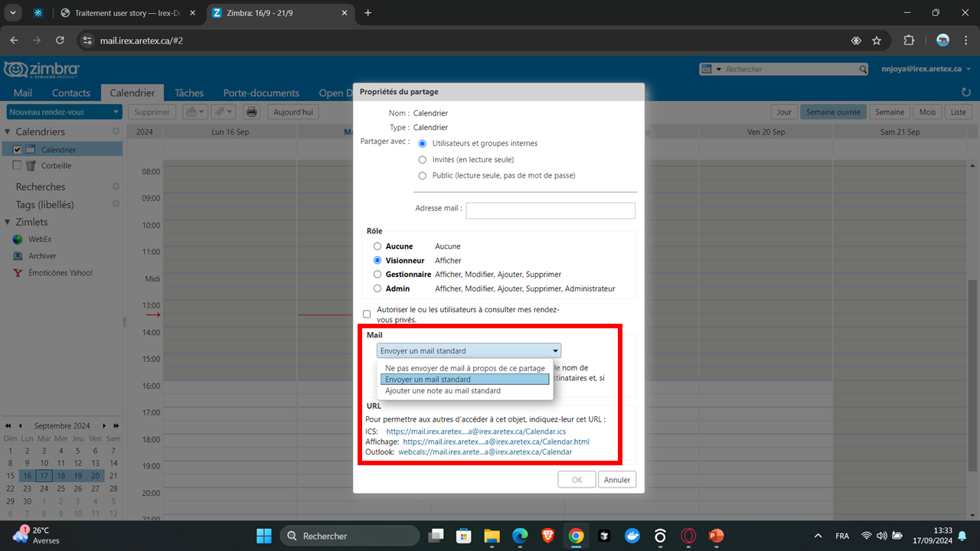Choose Ajouter une note au mail standard
This screenshot has height=551, width=980.
click(x=465, y=390)
